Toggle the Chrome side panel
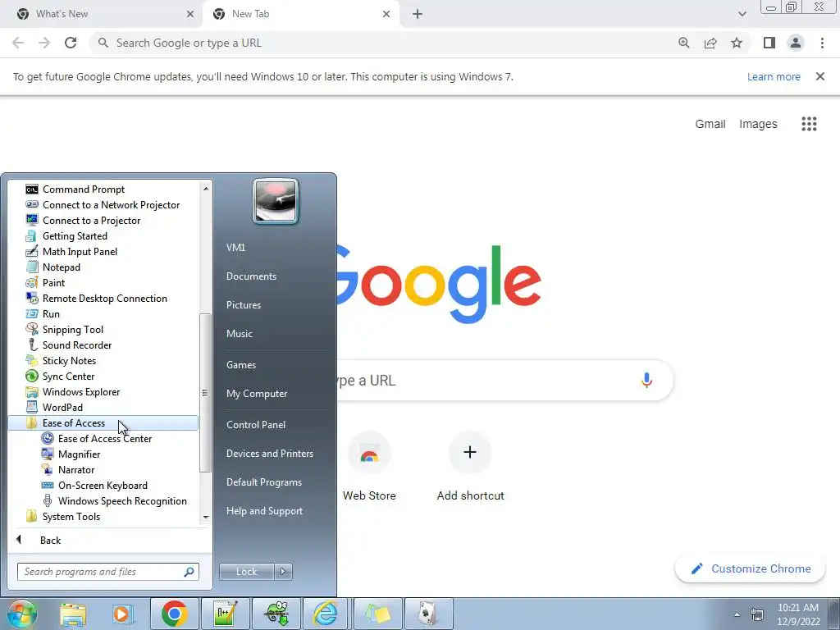Viewport: 840px width, 630px height. click(769, 43)
